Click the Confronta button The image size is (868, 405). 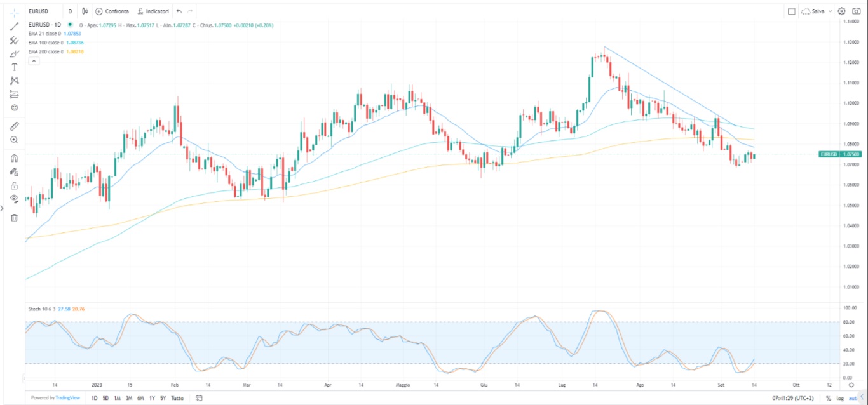tap(113, 11)
